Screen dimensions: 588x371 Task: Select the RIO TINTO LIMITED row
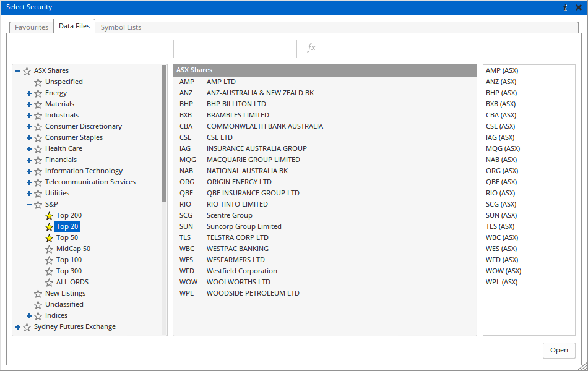(x=325, y=204)
